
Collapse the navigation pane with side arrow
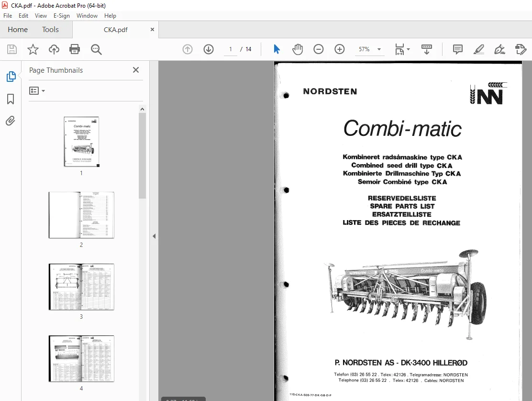click(154, 236)
